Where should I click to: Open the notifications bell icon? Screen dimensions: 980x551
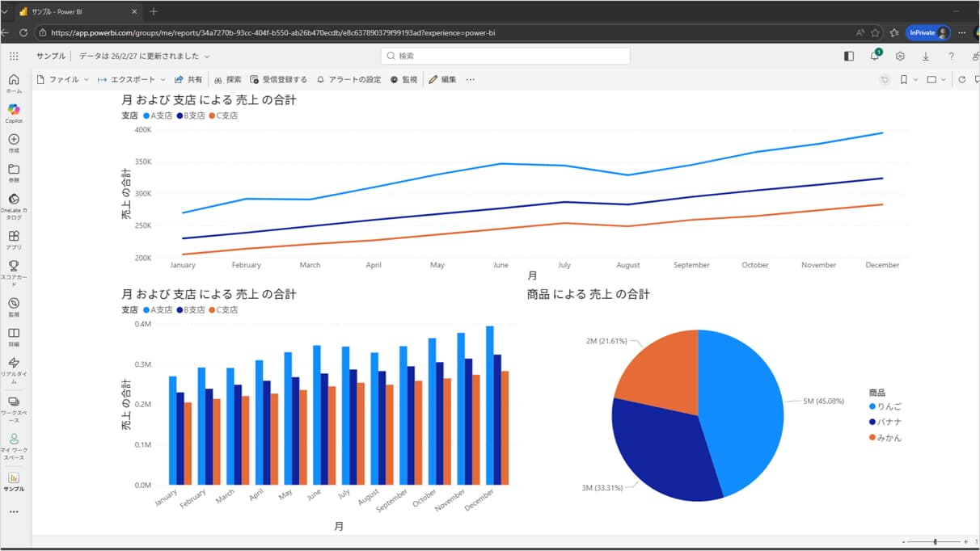pos(875,56)
